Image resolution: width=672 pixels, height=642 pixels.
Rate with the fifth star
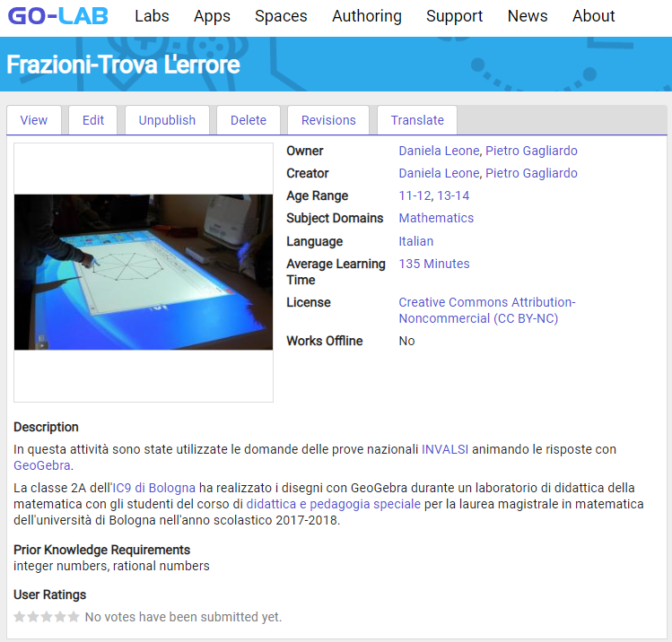pos(74,617)
